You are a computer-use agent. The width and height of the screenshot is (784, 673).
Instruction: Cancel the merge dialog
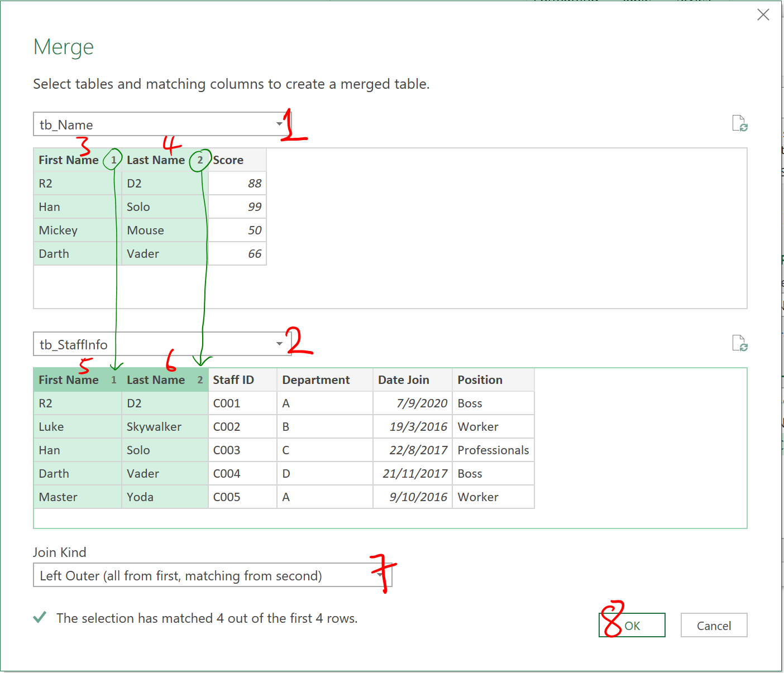(714, 626)
